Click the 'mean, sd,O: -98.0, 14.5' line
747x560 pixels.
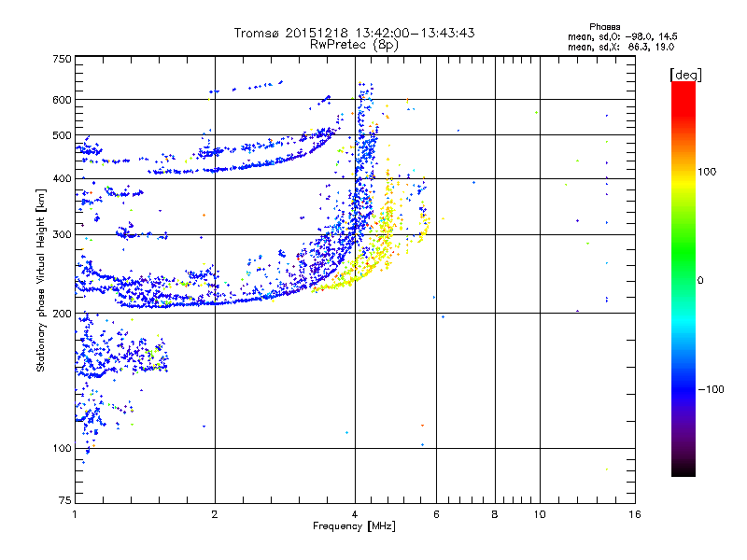tap(622, 36)
